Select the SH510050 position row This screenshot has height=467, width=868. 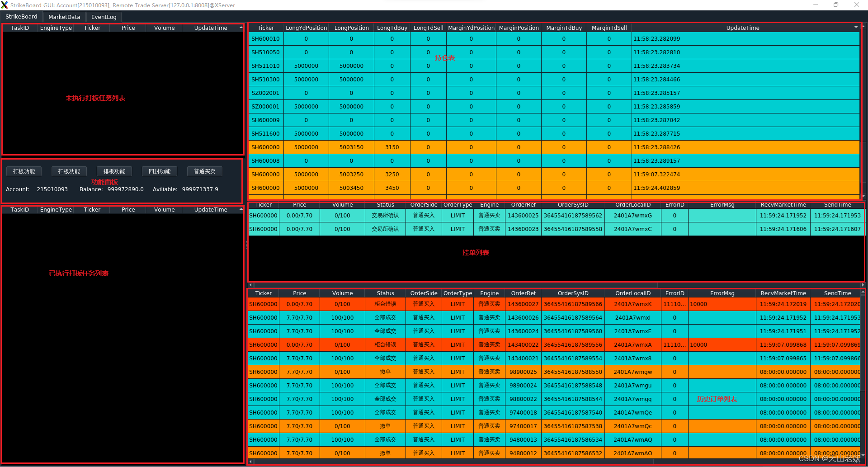[x=554, y=52]
